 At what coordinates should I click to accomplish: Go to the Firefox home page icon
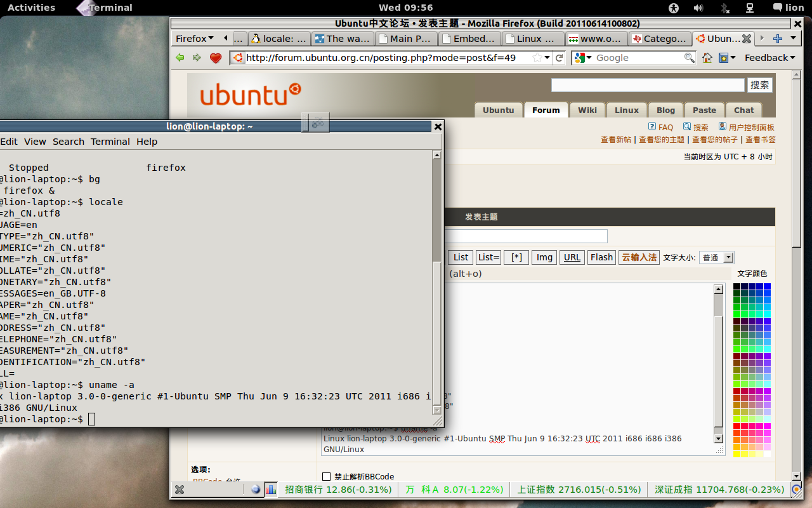707,58
